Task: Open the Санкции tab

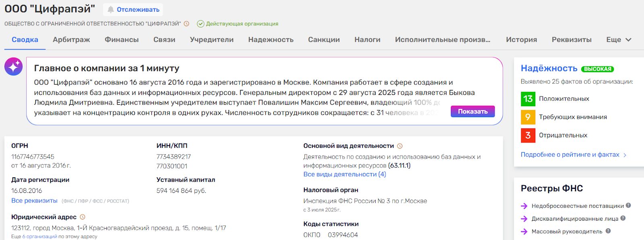Action: (x=324, y=39)
